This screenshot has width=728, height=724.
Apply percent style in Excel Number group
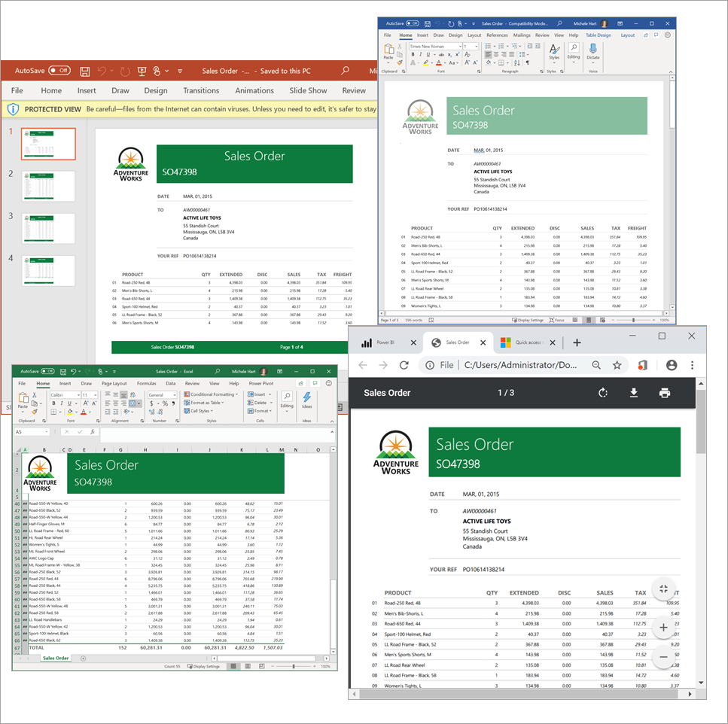coord(165,403)
